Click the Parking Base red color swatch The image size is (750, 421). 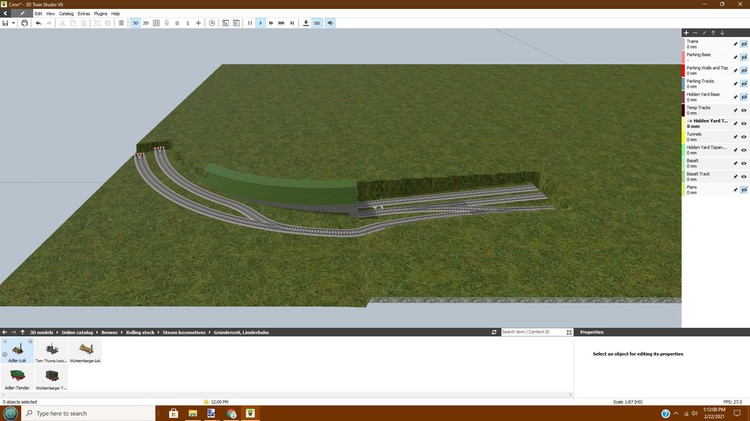point(683,57)
